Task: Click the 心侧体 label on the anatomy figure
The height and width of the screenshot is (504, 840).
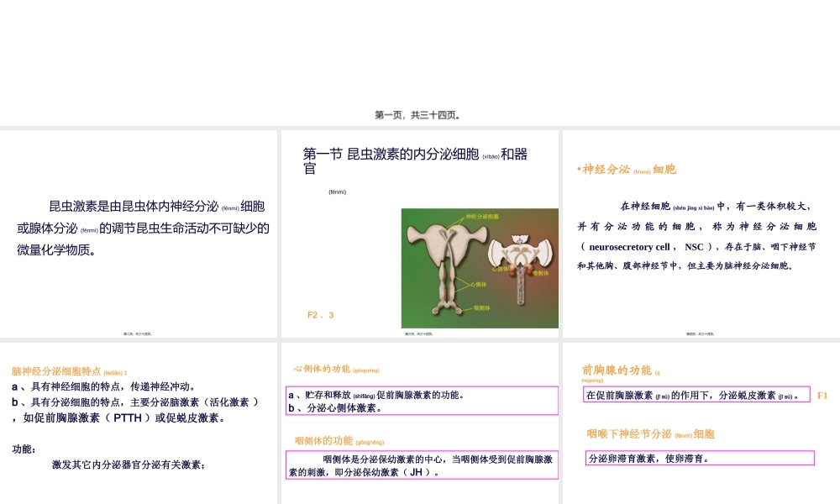Action: click(x=478, y=285)
